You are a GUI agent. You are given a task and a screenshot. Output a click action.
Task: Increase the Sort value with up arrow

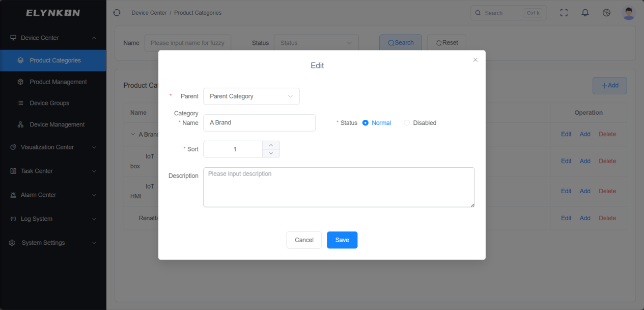[271, 145]
